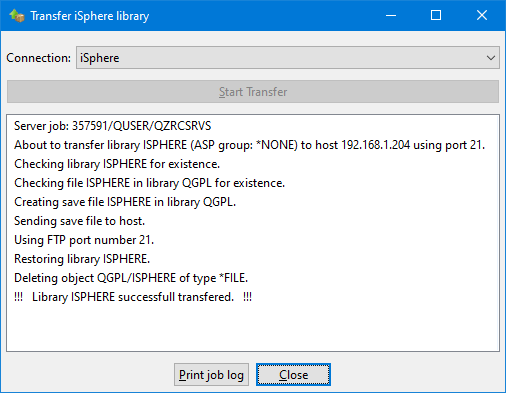Click the 'Checking file ISPHERE in library QGPL' line

tap(149, 183)
